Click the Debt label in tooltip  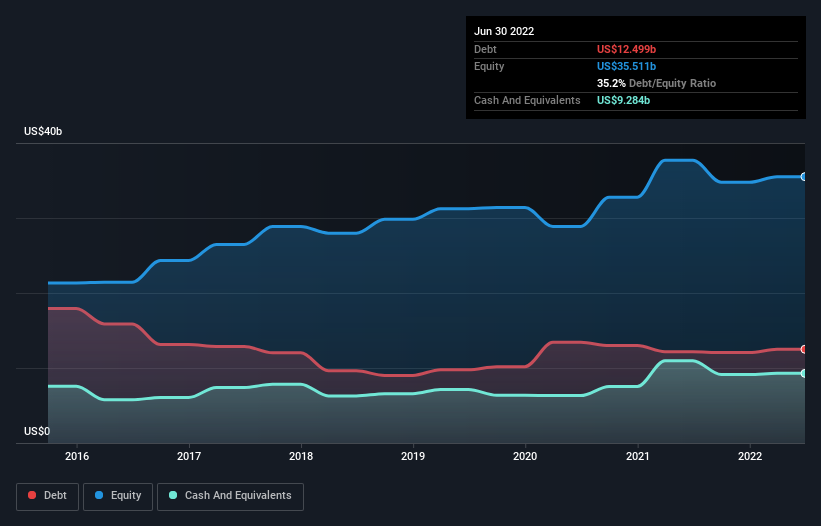point(485,49)
